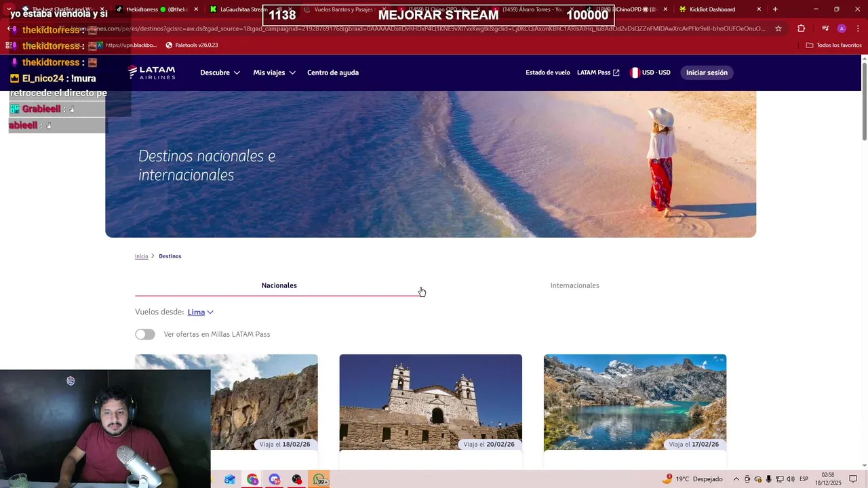This screenshot has height=488, width=868.
Task: Show hidden system tray icons
Action: click(x=736, y=479)
